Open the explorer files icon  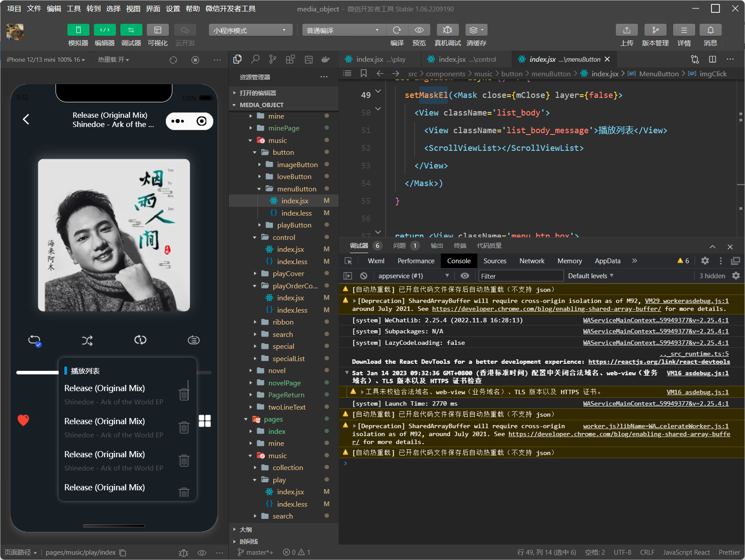click(238, 59)
